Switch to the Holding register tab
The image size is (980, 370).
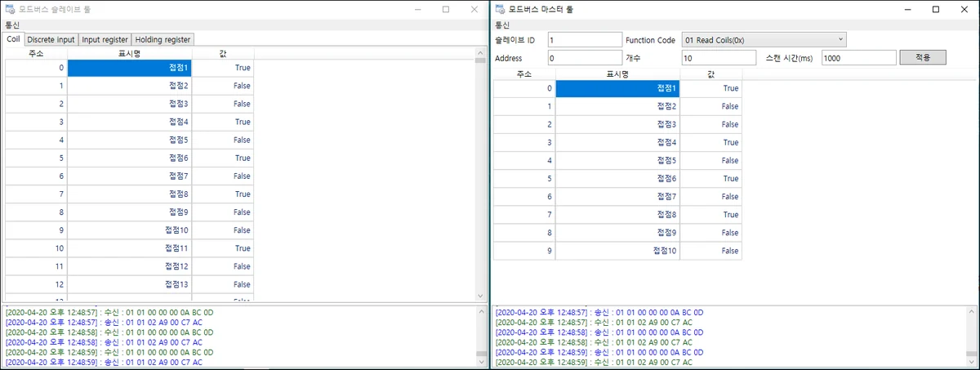163,39
